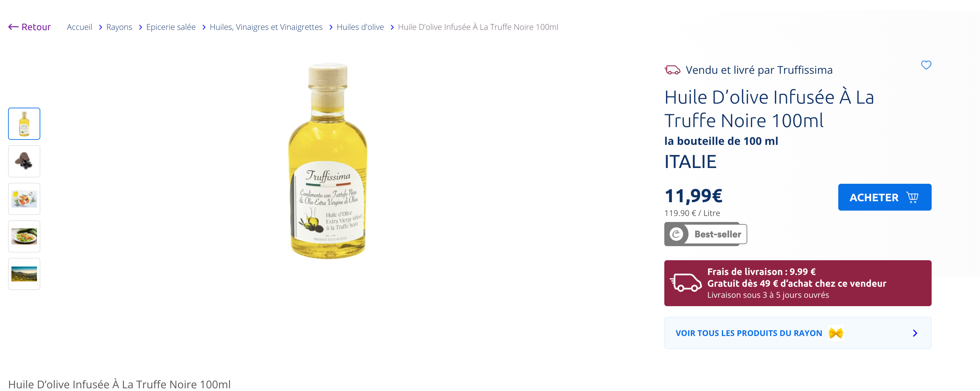Expand all rayon products via right chevron
Viewport: 980px width, 391px height.
(x=915, y=333)
